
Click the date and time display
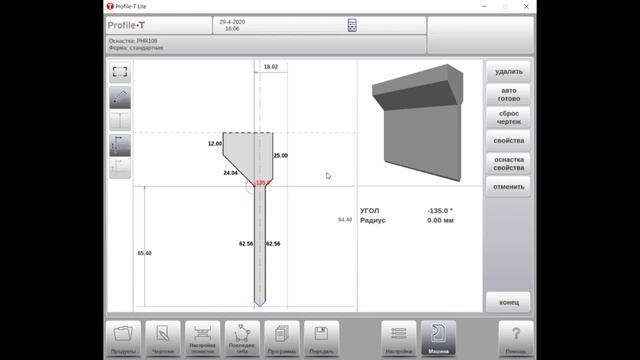pos(232,25)
